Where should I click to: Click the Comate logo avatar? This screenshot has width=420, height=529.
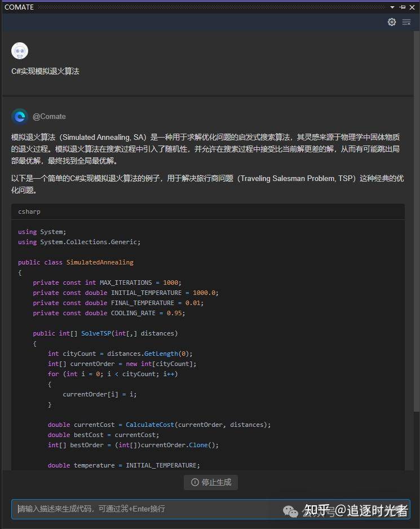[x=20, y=116]
